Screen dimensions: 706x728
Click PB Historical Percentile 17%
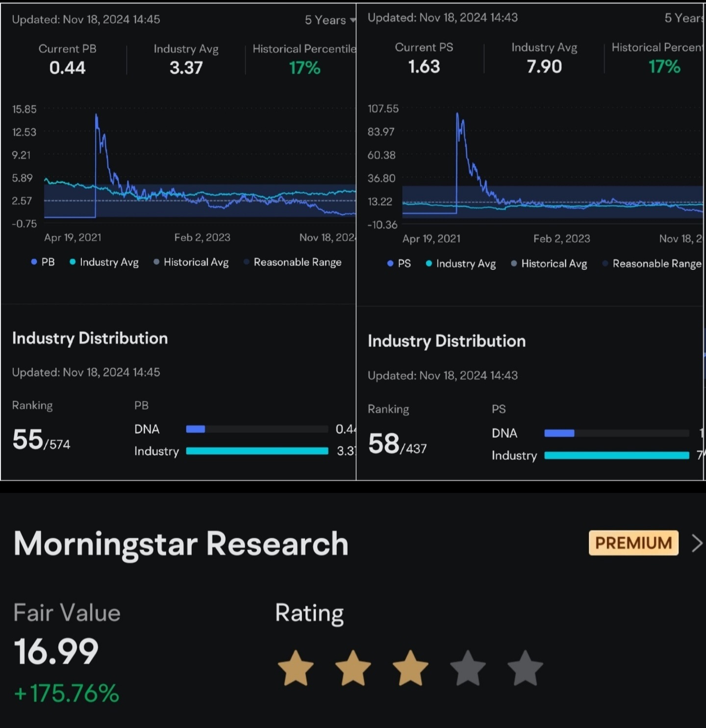pos(304,68)
